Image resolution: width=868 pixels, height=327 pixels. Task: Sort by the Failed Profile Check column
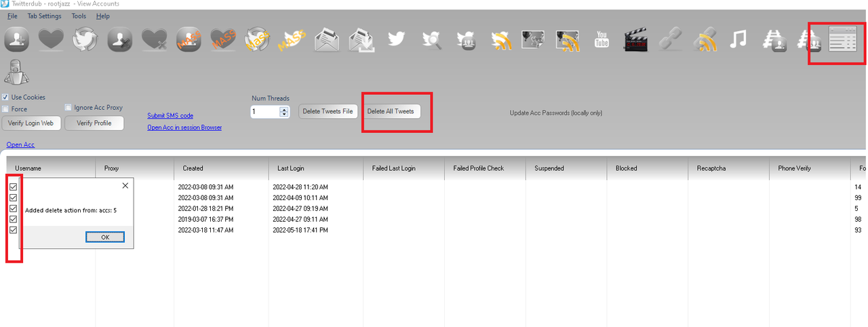(486, 168)
